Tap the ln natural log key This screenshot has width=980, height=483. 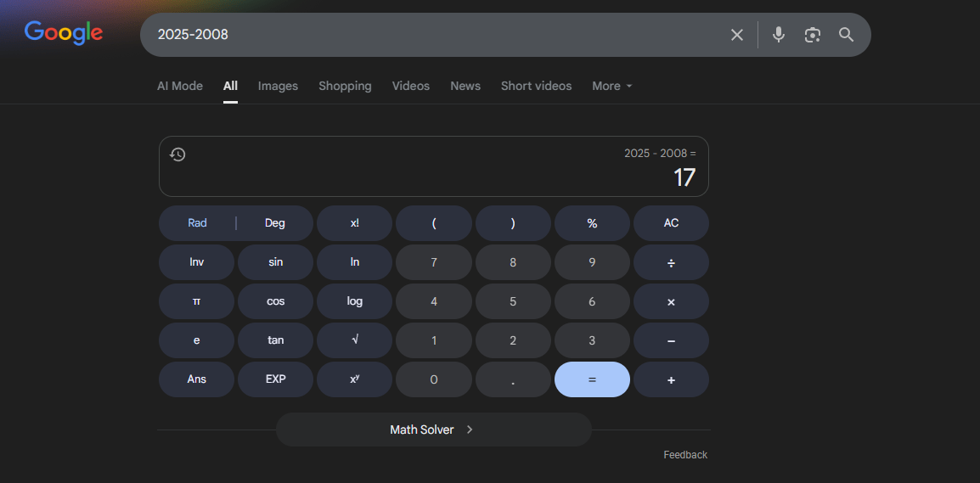(354, 262)
